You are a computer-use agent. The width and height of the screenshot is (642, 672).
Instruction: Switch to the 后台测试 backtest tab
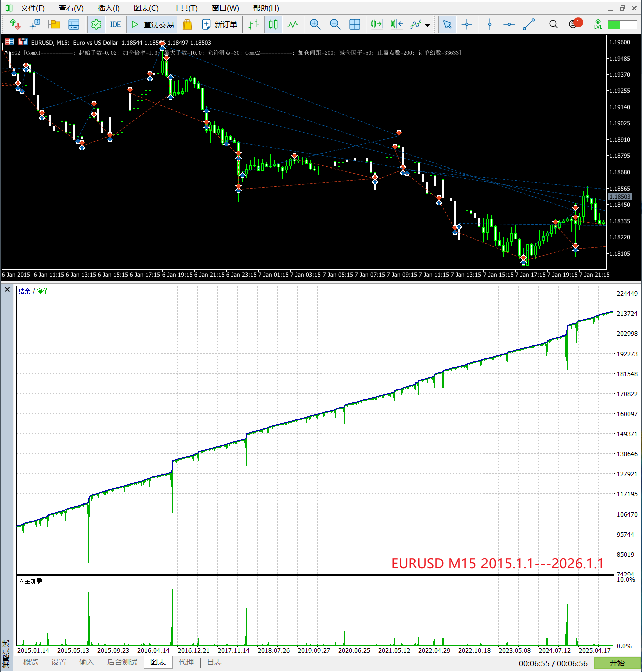click(122, 662)
